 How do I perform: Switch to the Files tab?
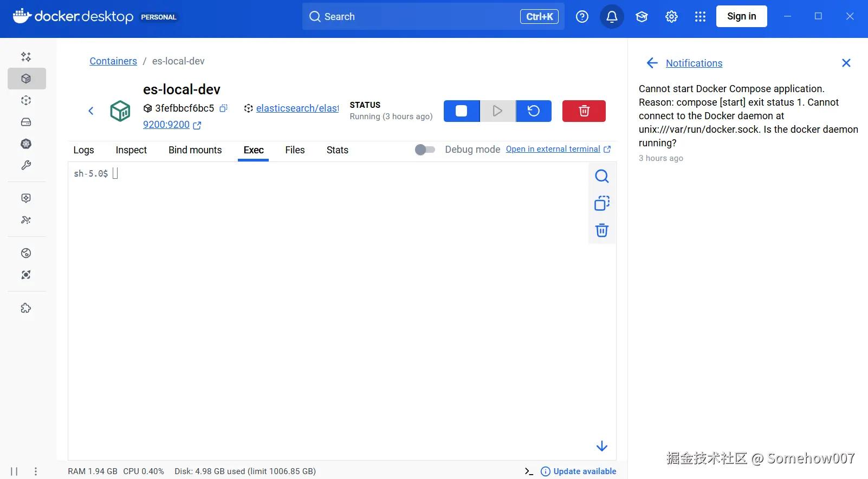tap(295, 150)
